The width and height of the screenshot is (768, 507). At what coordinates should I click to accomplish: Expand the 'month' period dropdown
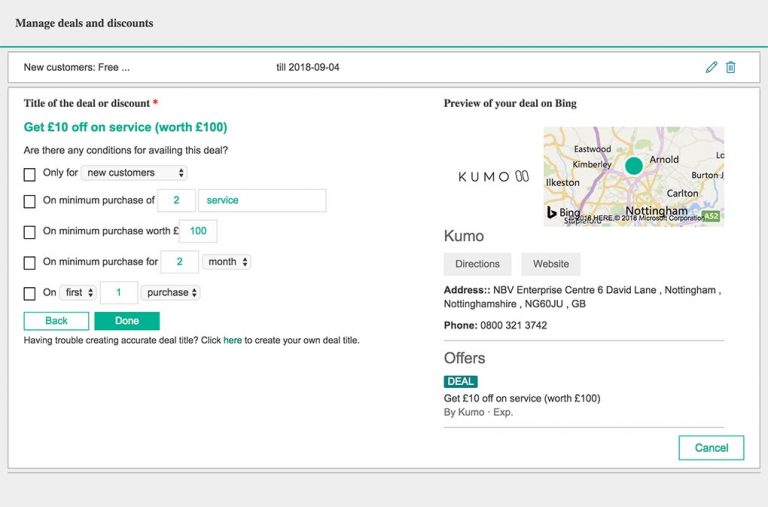[226, 262]
